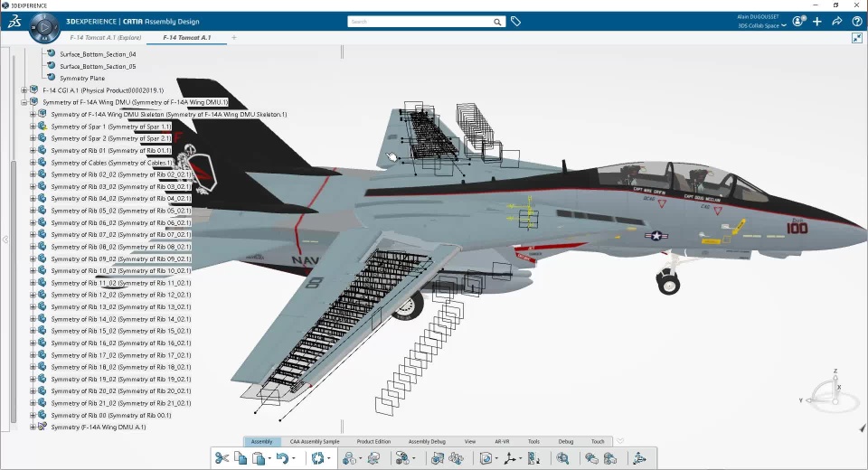Screen dimensions: 868x470
Task: Click the tag icon beside search
Action: [515, 22]
